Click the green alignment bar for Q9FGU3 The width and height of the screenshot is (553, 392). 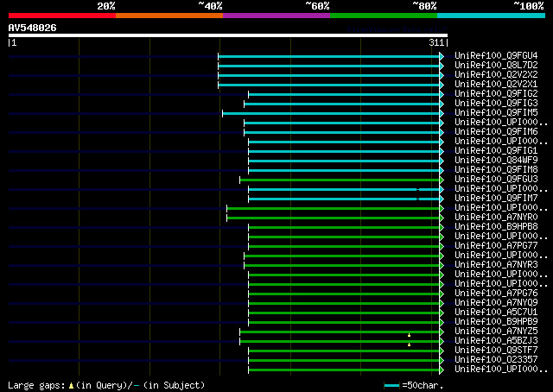pyautogui.click(x=340, y=180)
